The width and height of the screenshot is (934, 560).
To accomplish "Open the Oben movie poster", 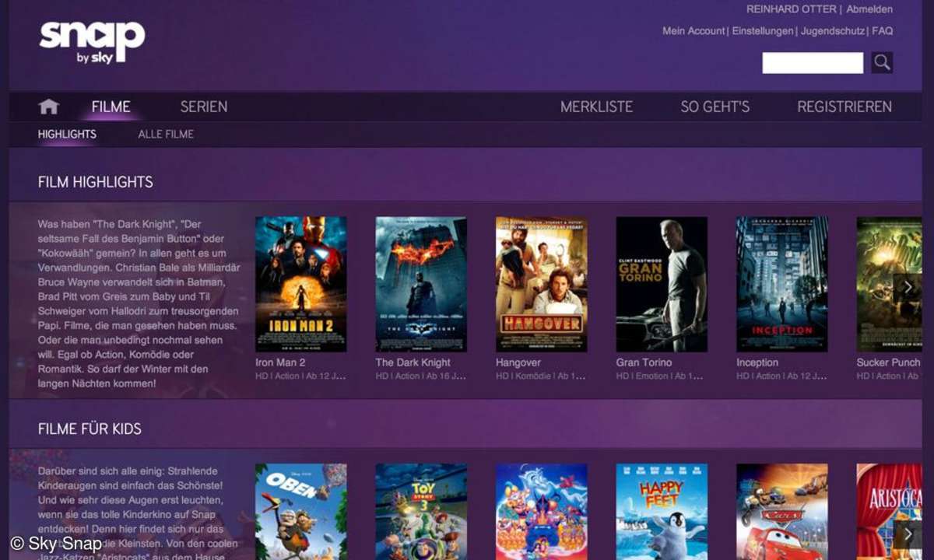I will [301, 512].
